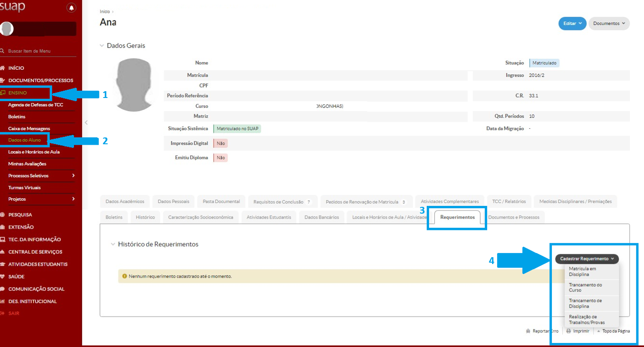Click the printer icon beside Imprimir

click(x=568, y=331)
